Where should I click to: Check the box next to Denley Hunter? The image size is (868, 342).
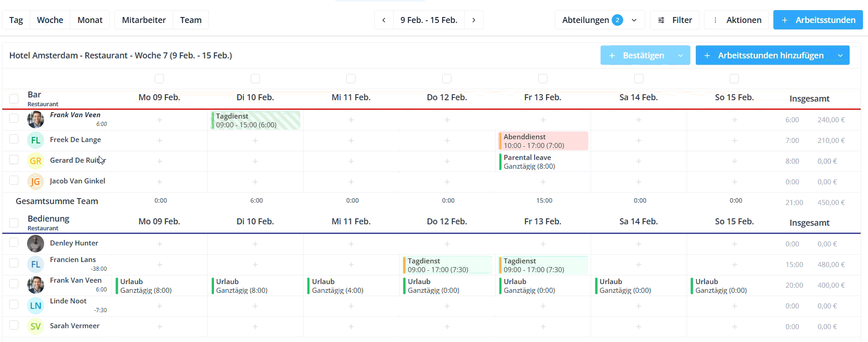(14, 243)
